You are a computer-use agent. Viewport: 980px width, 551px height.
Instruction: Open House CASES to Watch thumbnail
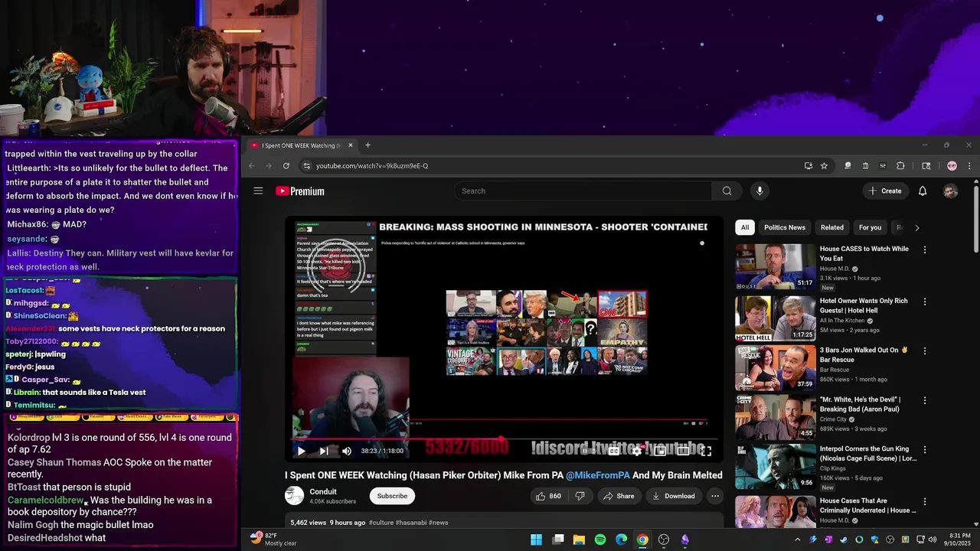(x=776, y=266)
